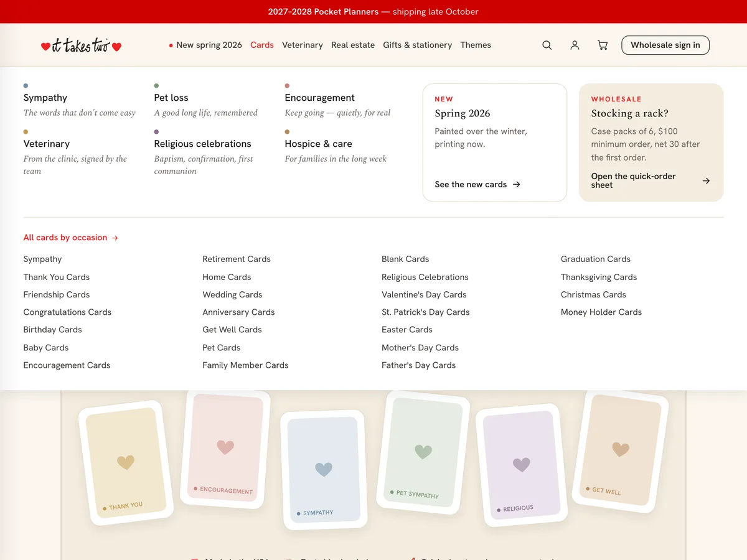Screen dimensions: 747x560
Task: Open the Hospice & care category
Action: click(x=318, y=144)
